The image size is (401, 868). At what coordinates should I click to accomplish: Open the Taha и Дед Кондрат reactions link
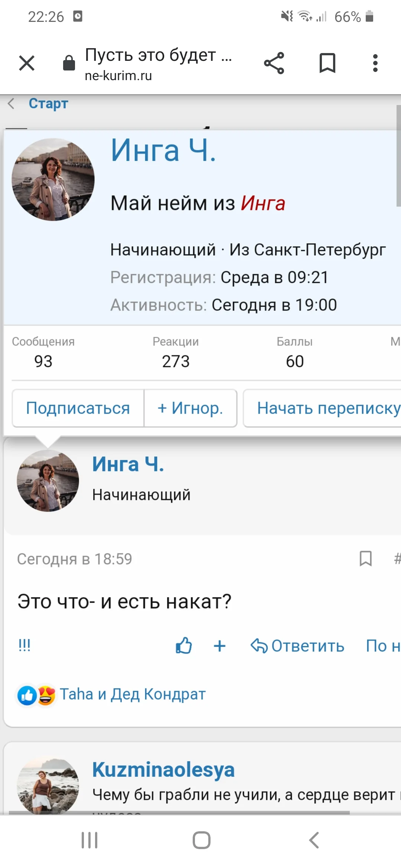tap(132, 694)
